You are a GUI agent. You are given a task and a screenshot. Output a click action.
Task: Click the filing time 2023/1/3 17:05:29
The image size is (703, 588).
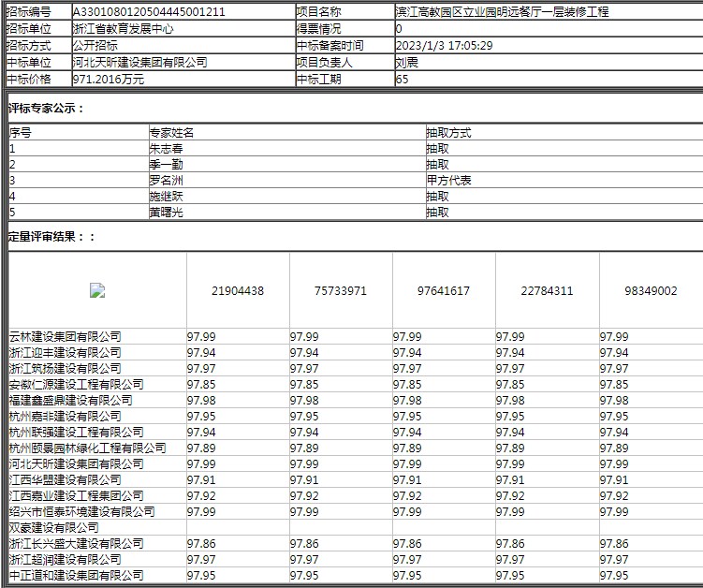point(444,46)
